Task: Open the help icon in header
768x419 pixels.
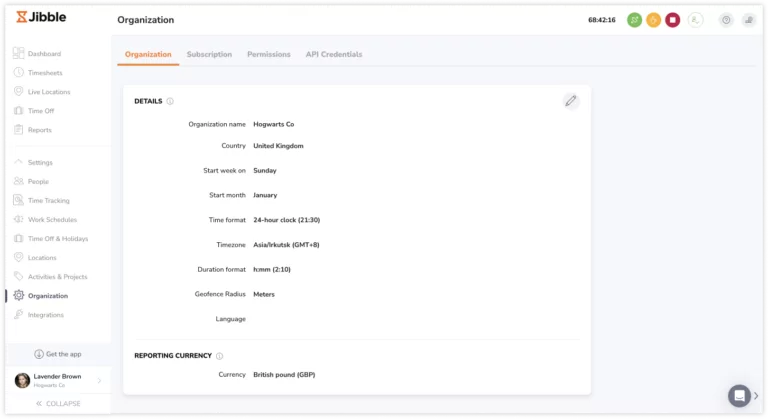Action: click(726, 20)
